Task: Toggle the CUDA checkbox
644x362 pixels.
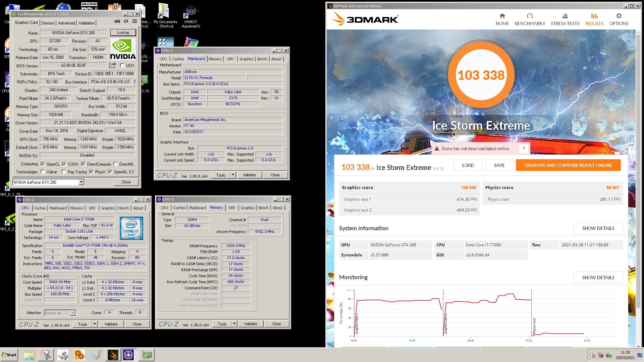Action: pyautogui.click(x=64, y=164)
